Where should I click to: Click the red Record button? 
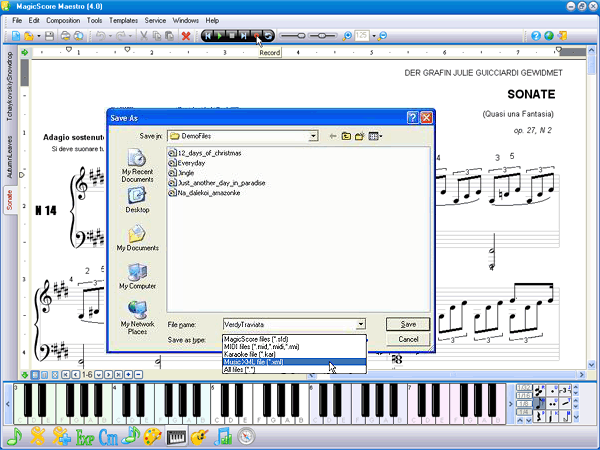click(x=256, y=36)
